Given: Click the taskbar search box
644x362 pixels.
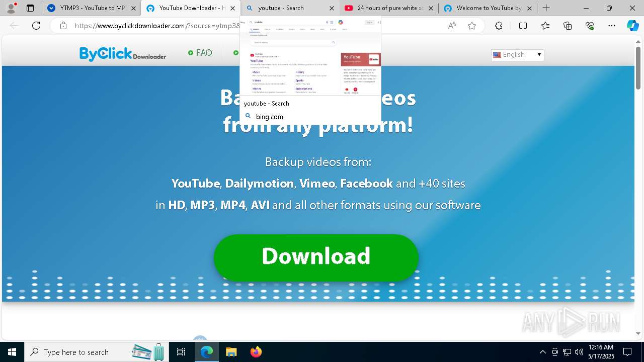Looking at the screenshot, I should (x=97, y=352).
